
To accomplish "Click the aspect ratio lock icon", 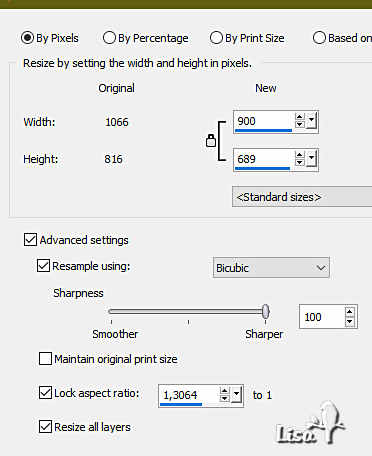I will click(x=211, y=141).
